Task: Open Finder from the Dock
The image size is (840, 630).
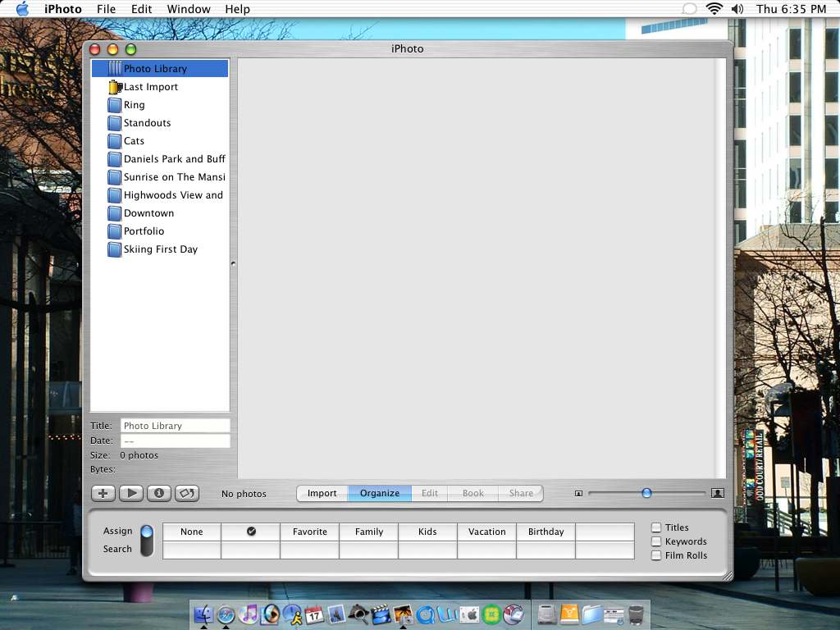Action: pyautogui.click(x=203, y=614)
